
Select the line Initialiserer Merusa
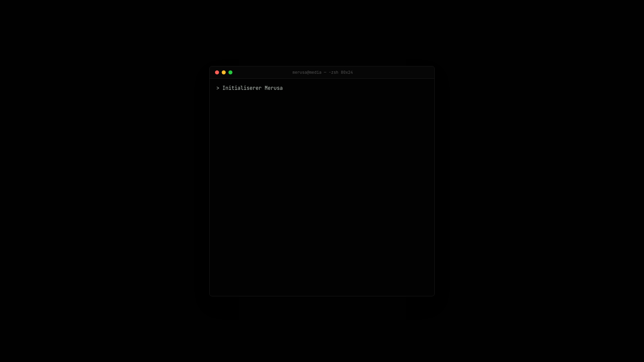click(250, 88)
